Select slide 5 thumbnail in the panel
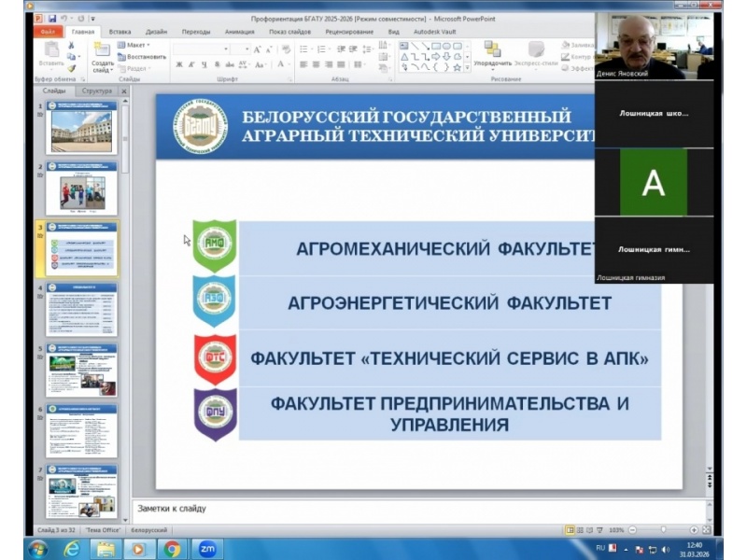This screenshot has width=747, height=560. pyautogui.click(x=82, y=370)
